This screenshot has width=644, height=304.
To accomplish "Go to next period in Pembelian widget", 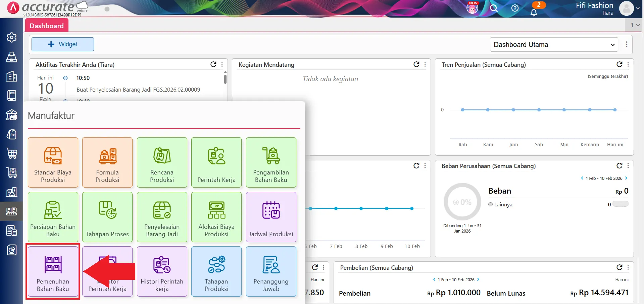I will [x=478, y=280].
